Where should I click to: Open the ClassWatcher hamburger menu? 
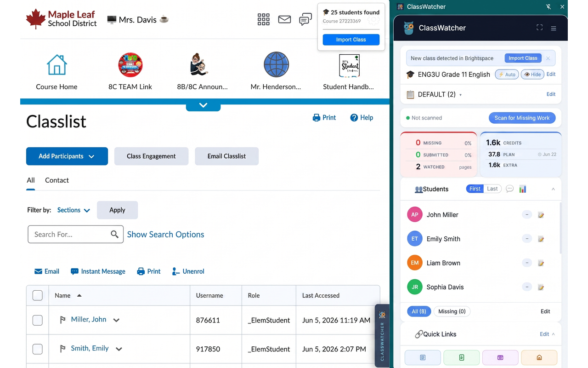554,28
